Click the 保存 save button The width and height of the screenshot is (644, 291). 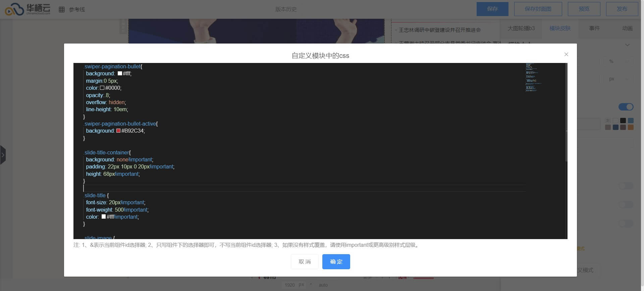[492, 9]
